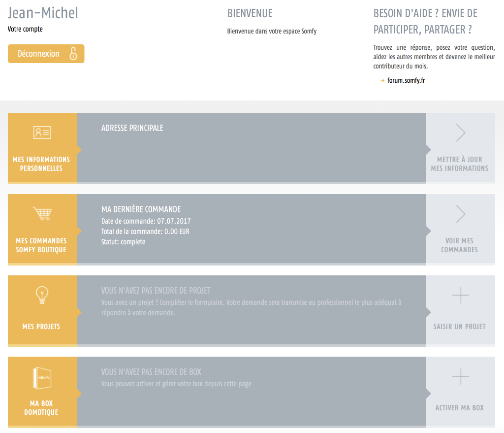The height and width of the screenshot is (433, 504).
Task: Open Mes Projets section
Action: click(42, 311)
